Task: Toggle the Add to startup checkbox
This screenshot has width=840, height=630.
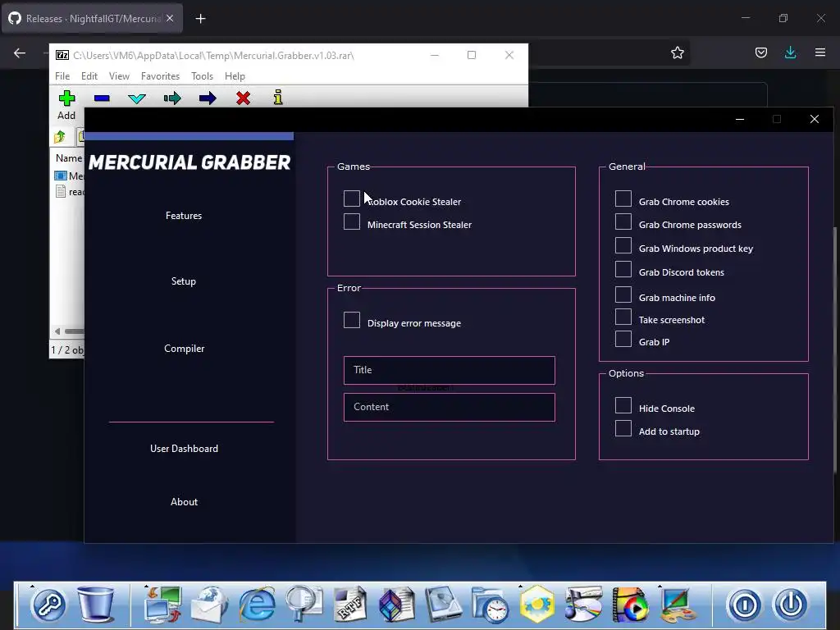Action: [623, 428]
